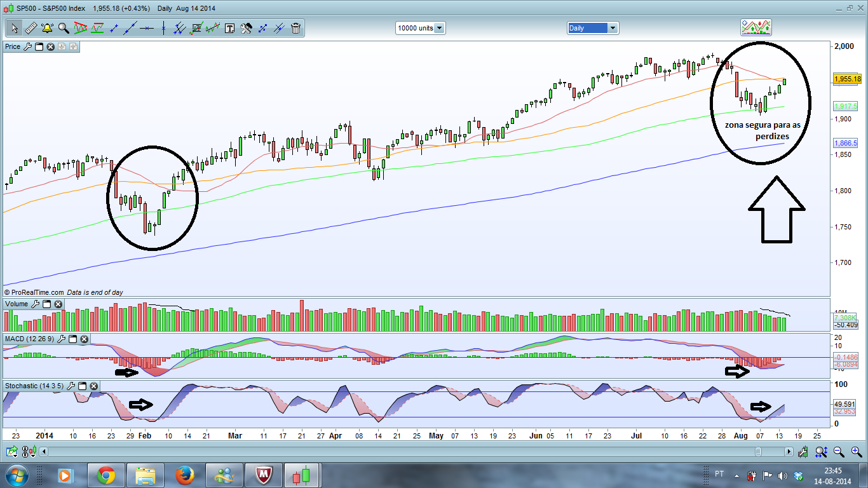Select the segment line drawing tool
This screenshot has width=868, height=488.
coord(114,28)
